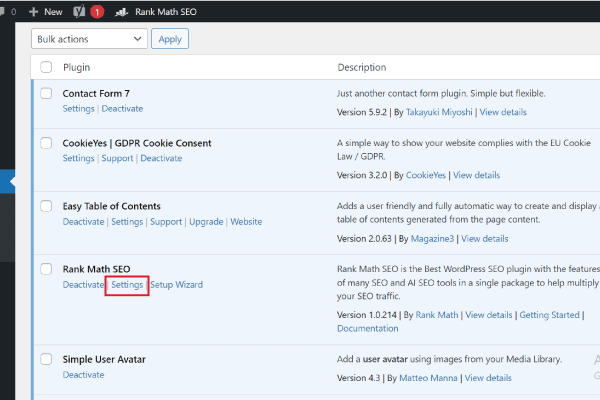View details for Easy Table of Contents
Image resolution: width=600 pixels, height=400 pixels.
click(484, 239)
